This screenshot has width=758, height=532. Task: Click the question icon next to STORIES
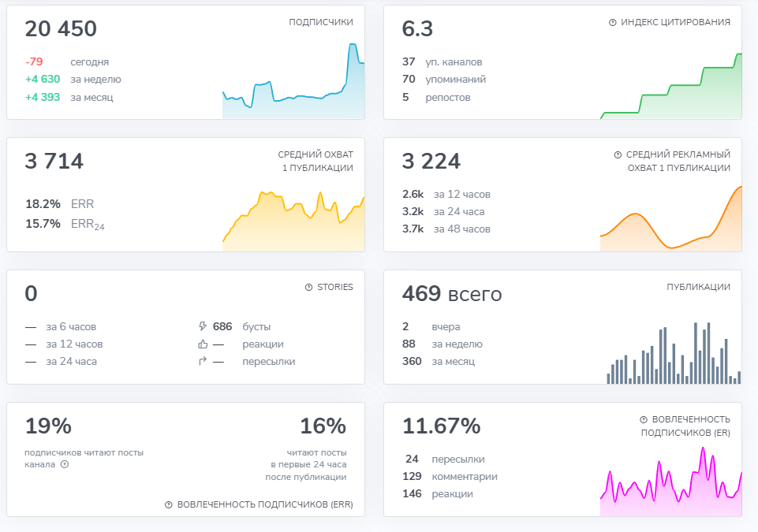point(309,287)
